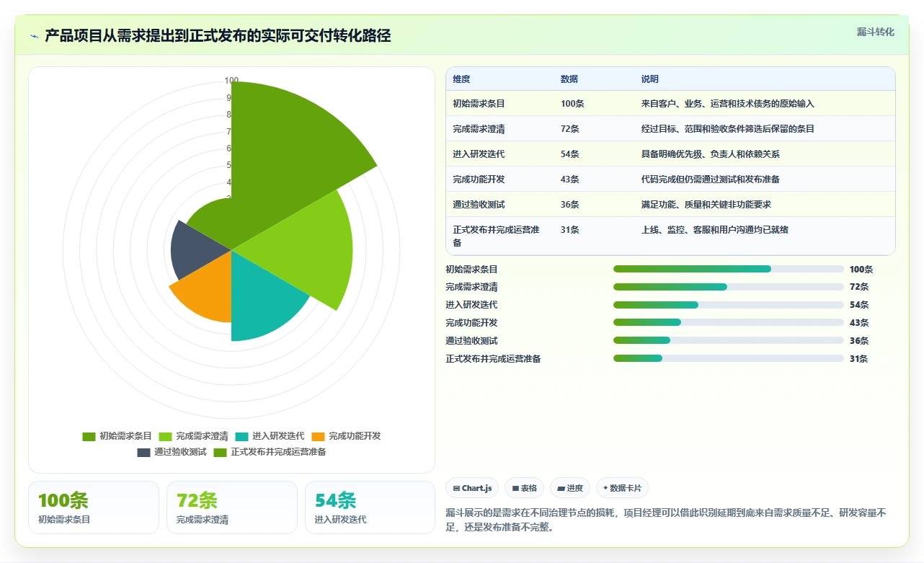Click the 完成功能开发 progress bar

pyautogui.click(x=728, y=322)
